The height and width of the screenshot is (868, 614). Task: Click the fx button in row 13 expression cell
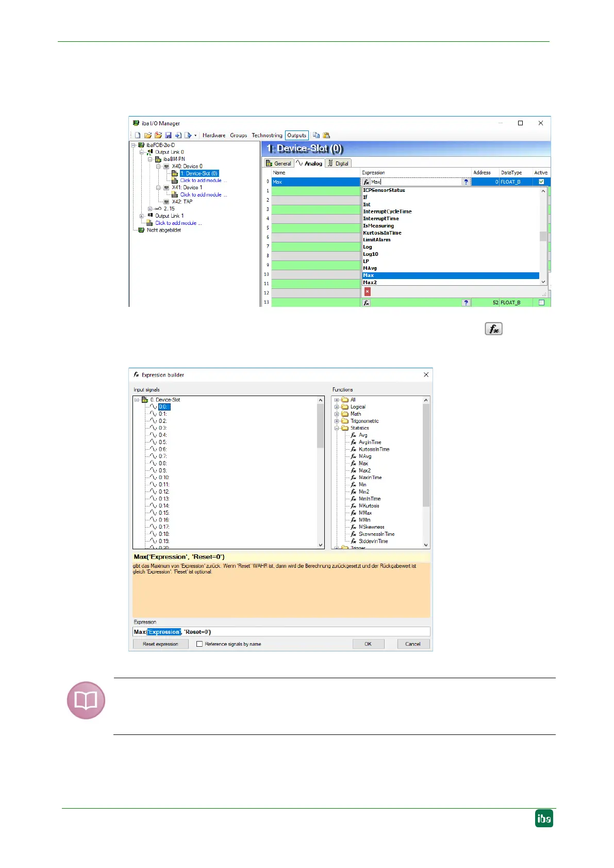[x=366, y=303]
